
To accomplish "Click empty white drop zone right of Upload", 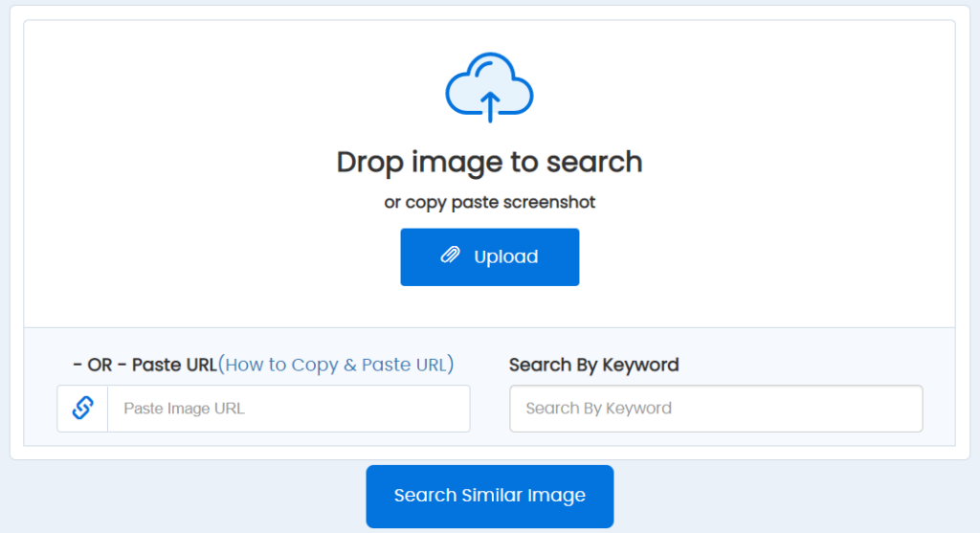I will tap(766, 256).
